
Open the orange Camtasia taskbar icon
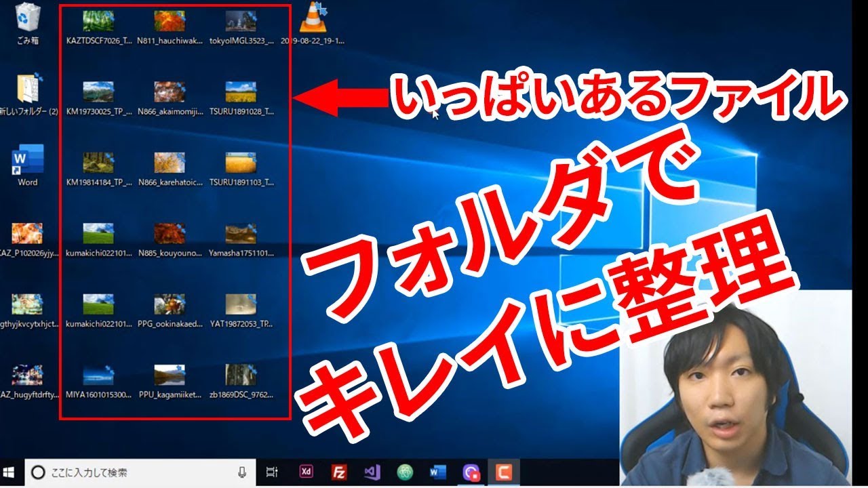[x=503, y=472]
